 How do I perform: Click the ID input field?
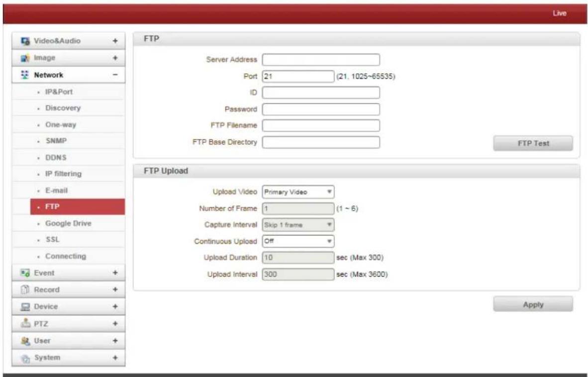(x=321, y=93)
